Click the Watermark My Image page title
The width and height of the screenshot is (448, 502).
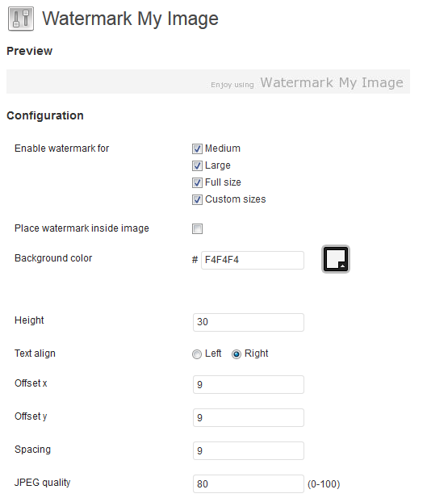tap(130, 19)
